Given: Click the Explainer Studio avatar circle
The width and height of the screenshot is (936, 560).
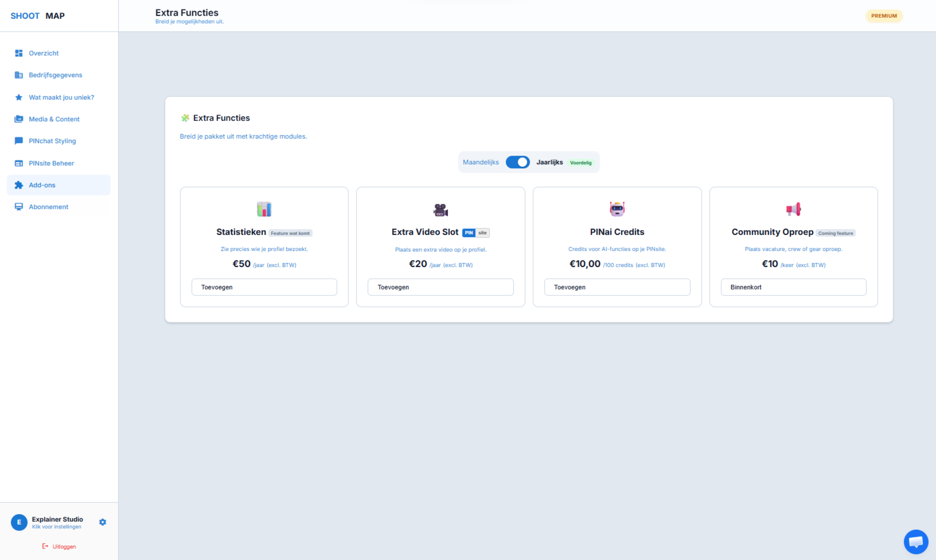Looking at the screenshot, I should click(19, 522).
